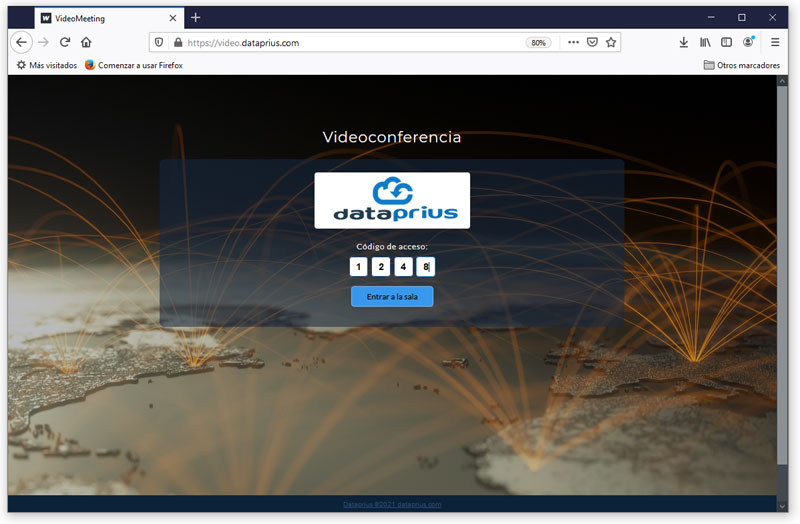
Task: Open the Más visitados bookmarks folder
Action: pyautogui.click(x=47, y=65)
